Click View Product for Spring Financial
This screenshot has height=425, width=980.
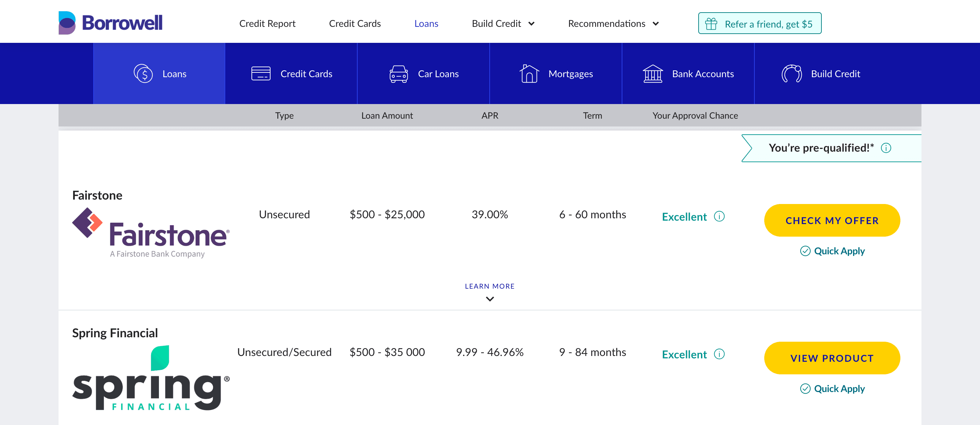(x=832, y=358)
